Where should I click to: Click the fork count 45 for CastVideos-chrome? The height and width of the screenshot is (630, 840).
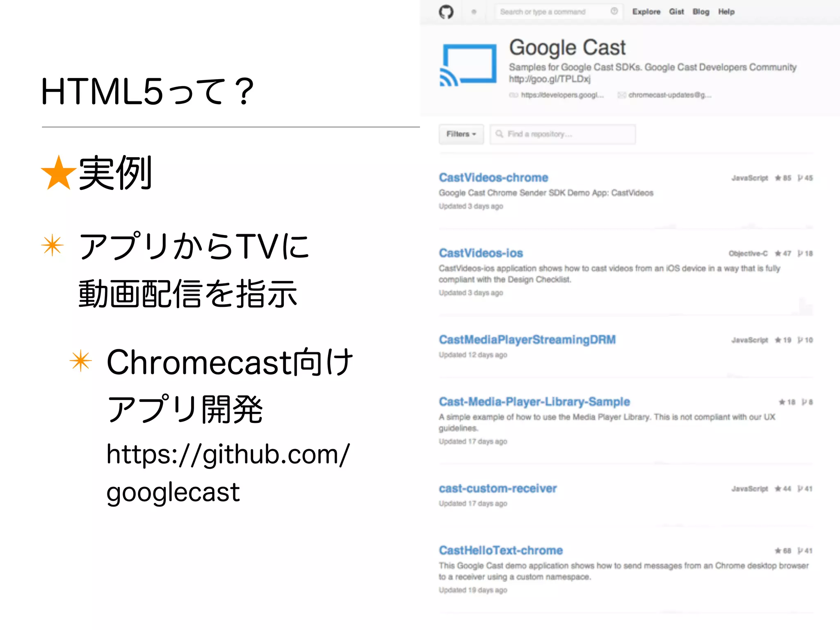coord(805,178)
